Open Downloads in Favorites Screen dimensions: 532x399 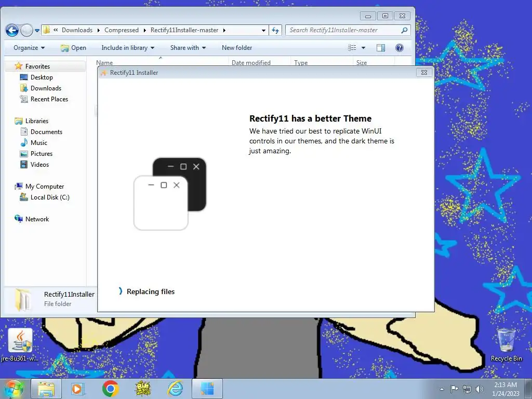coord(46,88)
